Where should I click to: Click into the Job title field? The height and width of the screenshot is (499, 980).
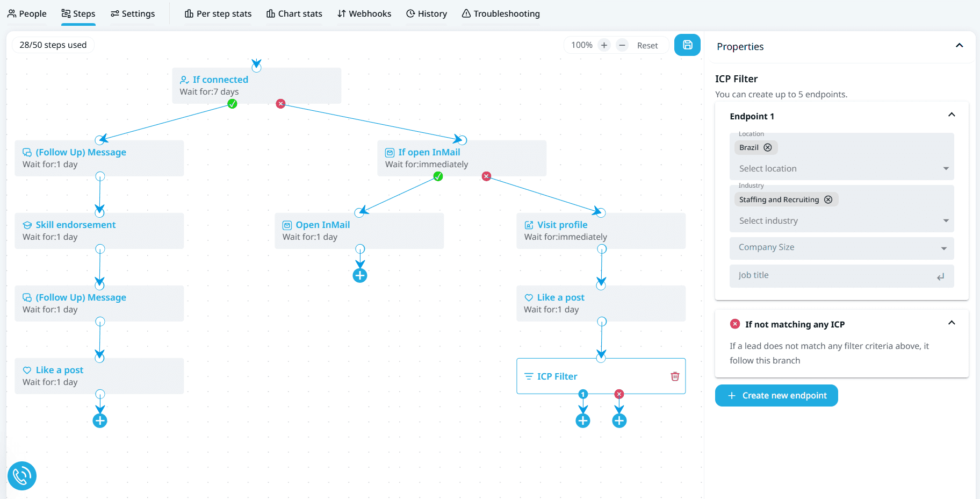[833, 275]
